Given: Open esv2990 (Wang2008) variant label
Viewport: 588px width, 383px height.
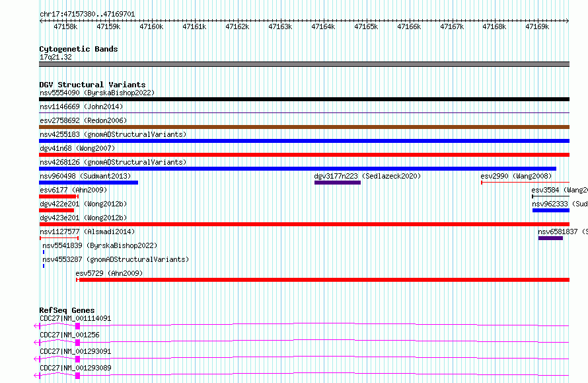Looking at the screenshot, I should coord(516,176).
